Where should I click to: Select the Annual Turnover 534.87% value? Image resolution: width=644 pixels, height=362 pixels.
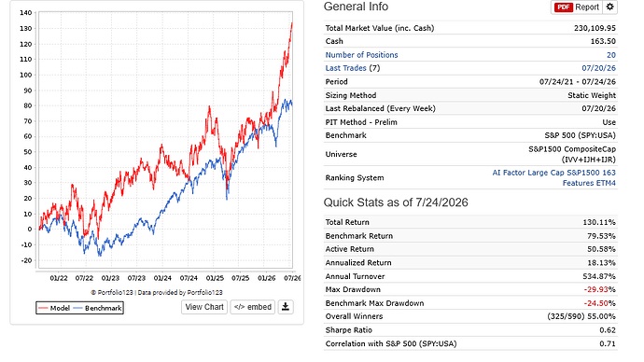click(599, 276)
